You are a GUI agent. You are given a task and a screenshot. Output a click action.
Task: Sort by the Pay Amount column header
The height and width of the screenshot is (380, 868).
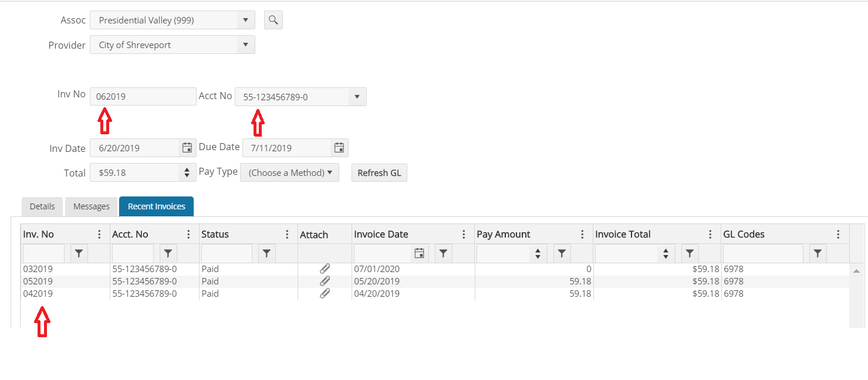(x=504, y=234)
